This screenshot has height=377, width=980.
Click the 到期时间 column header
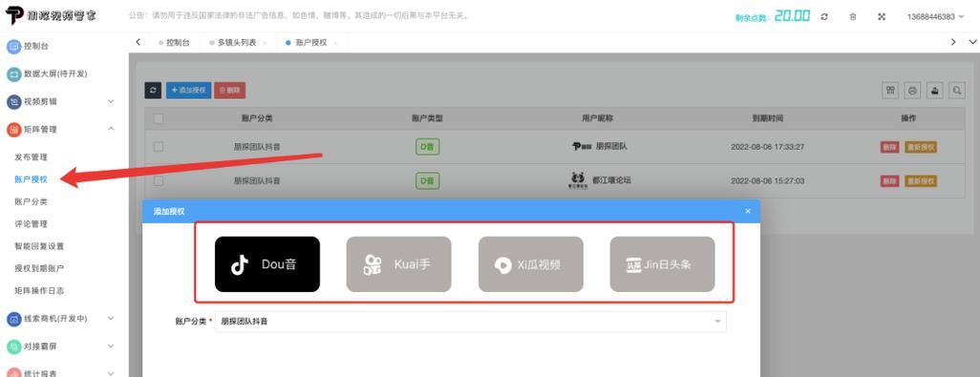[x=768, y=118]
